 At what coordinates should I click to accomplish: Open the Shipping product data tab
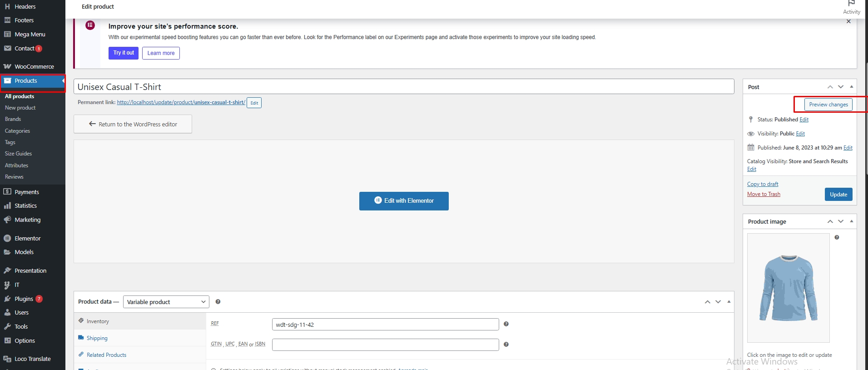(97, 338)
